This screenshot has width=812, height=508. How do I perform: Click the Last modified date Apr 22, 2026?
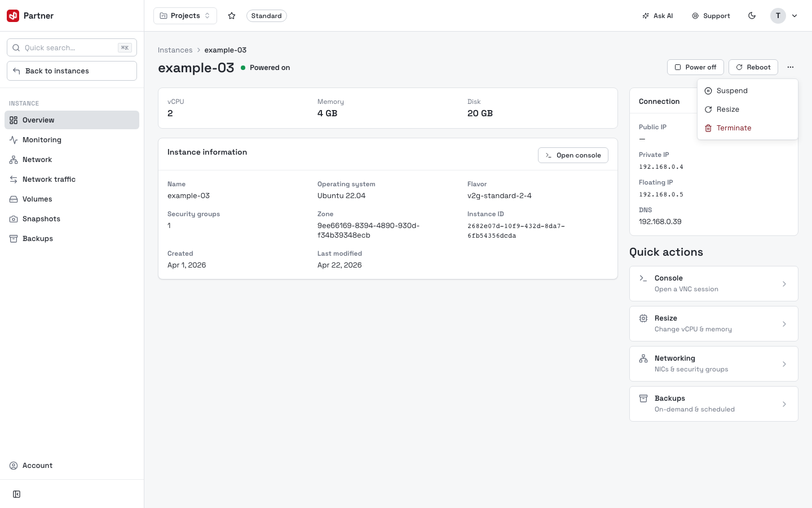coord(339,265)
